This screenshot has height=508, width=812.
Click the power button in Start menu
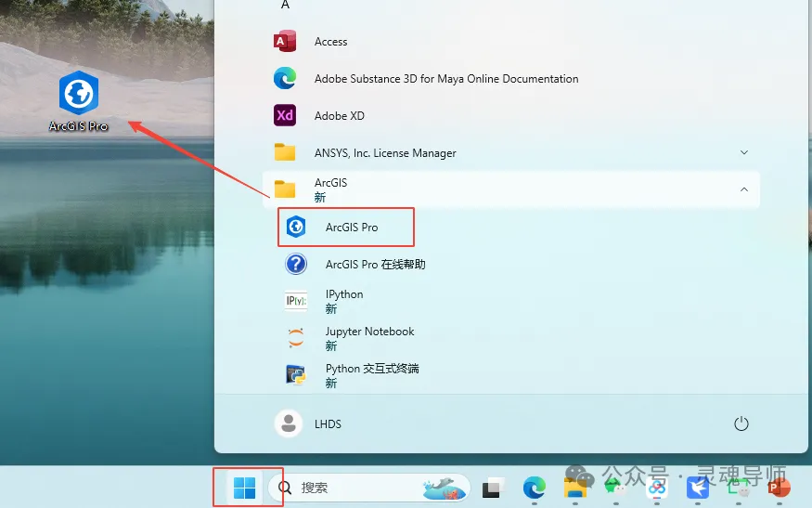741,424
